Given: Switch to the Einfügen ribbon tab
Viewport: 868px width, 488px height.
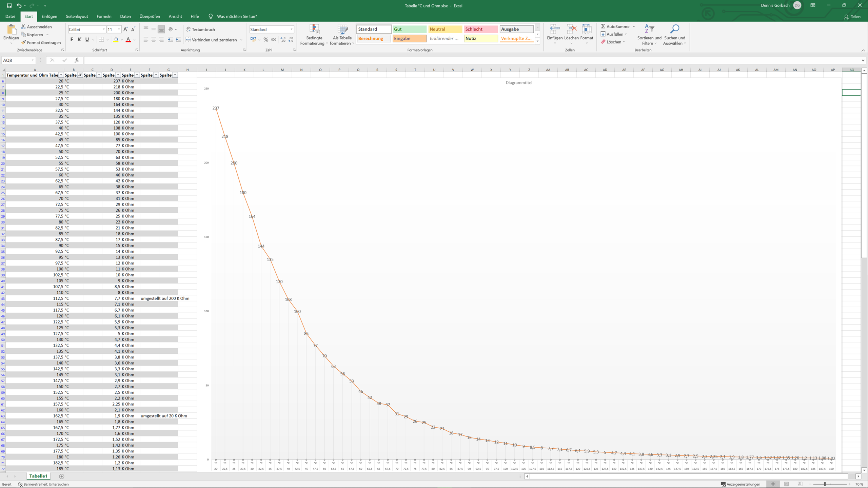Looking at the screenshot, I should pos(49,16).
